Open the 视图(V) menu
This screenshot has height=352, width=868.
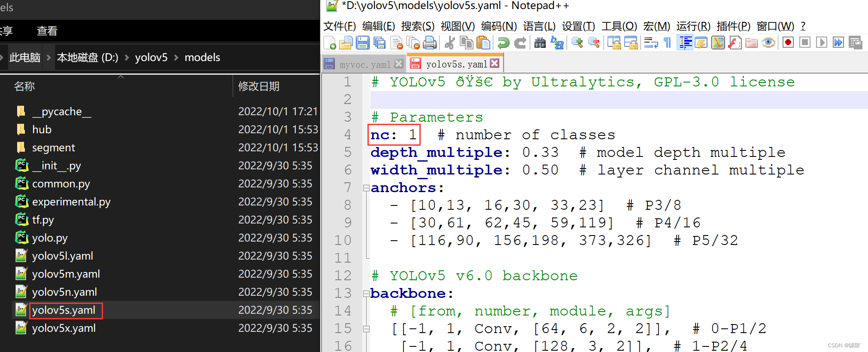point(458,26)
